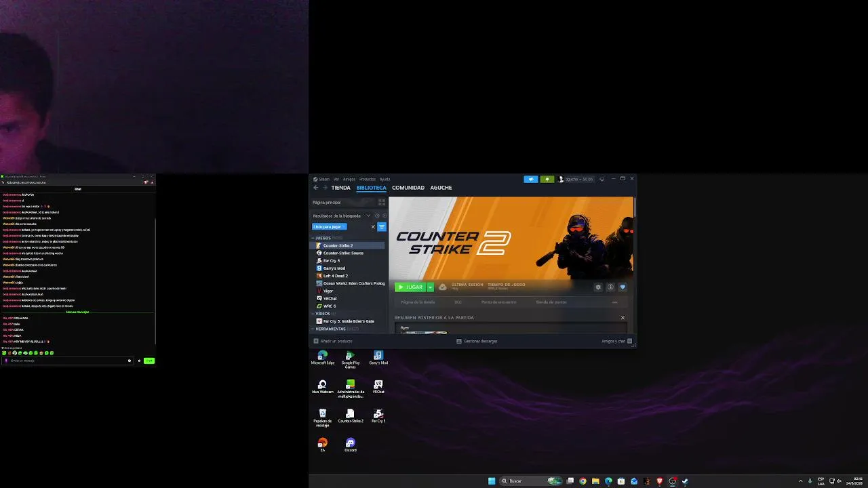Image resolution: width=868 pixels, height=488 pixels.
Task: Open Amigos y chat
Action: click(616, 341)
